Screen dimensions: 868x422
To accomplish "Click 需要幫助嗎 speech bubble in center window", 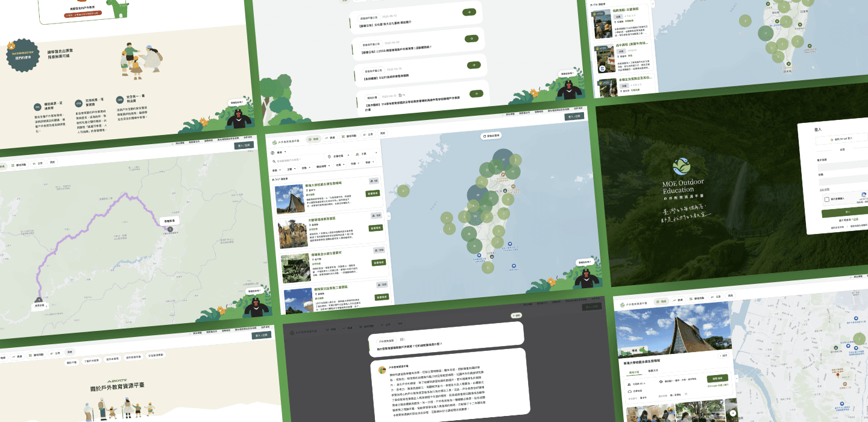I will pos(583,262).
